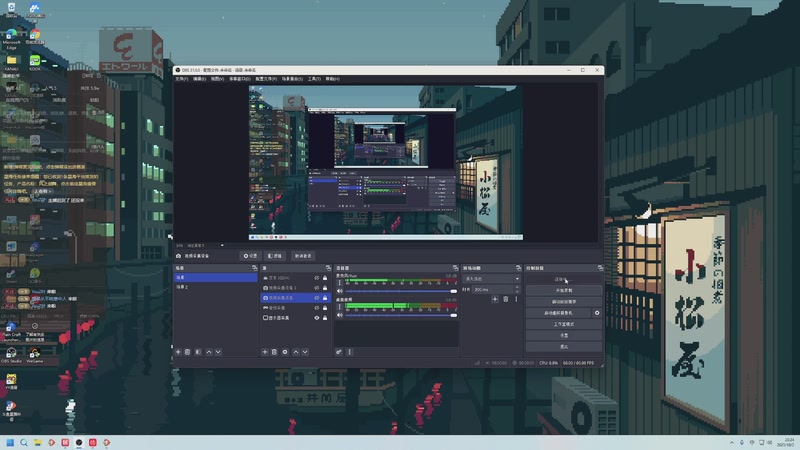Toggle lock on Video Capture Device 2 source

point(325,288)
